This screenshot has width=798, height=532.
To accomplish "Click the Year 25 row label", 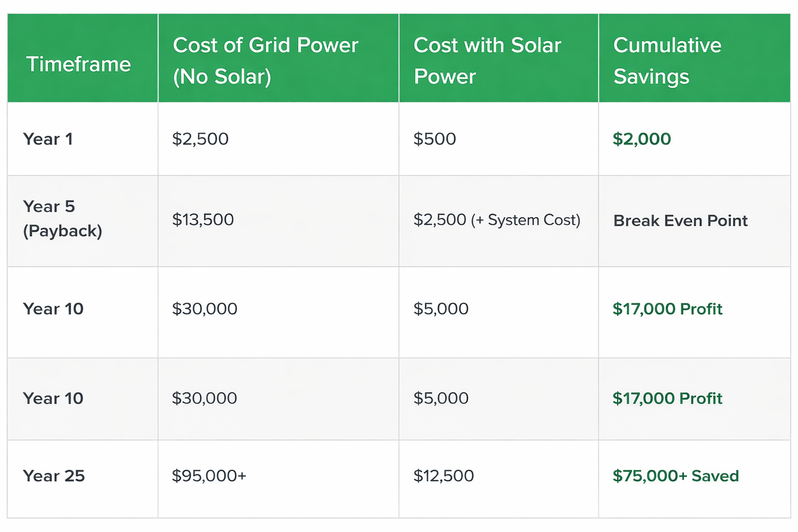I will click(x=54, y=476).
